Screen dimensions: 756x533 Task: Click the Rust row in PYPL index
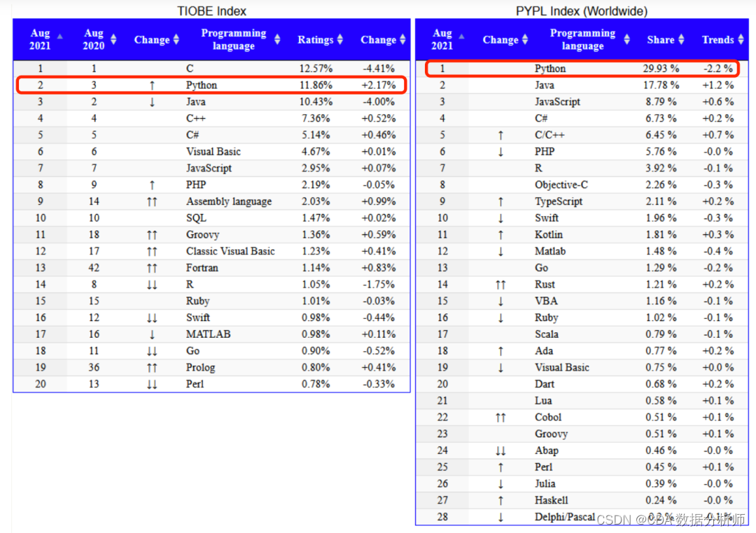coord(582,284)
